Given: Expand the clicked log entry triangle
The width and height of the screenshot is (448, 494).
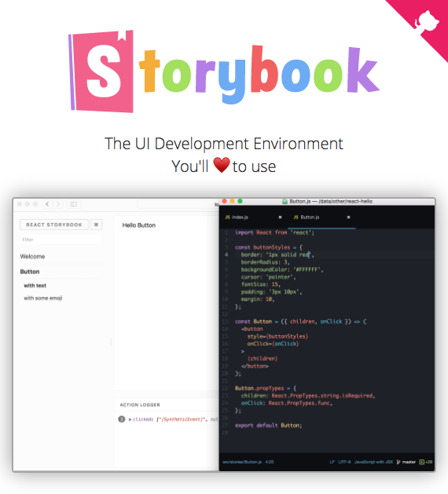Looking at the screenshot, I should pos(130,419).
